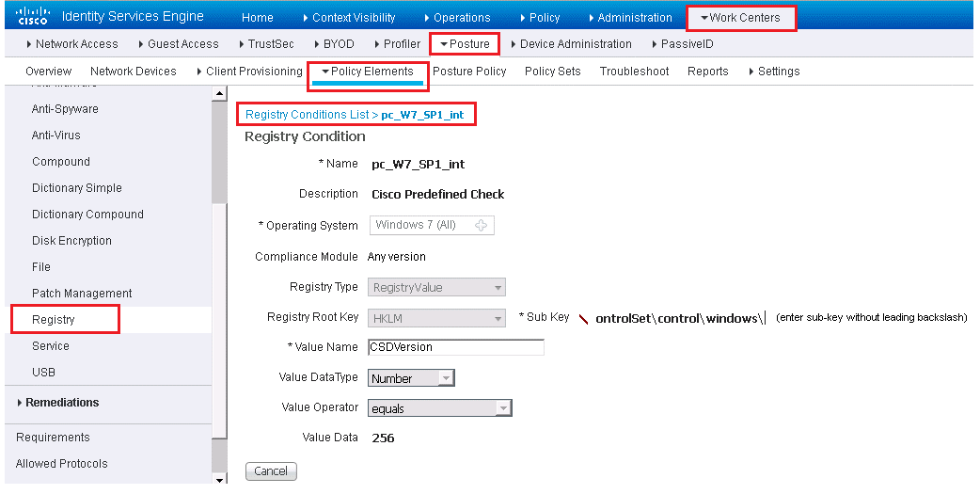The height and width of the screenshot is (494, 980).
Task: Expand BYOD submenu
Action: coord(335,44)
